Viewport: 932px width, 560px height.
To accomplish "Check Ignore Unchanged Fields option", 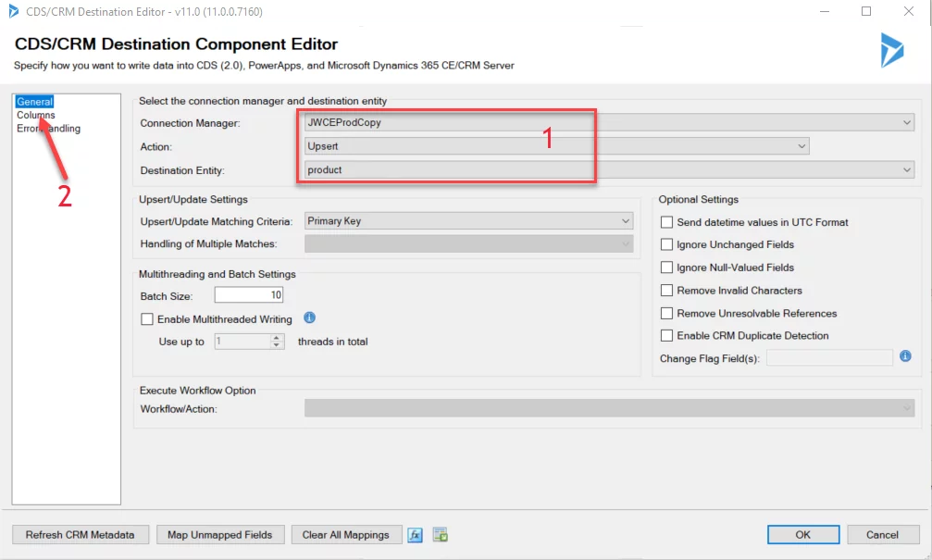I will tap(667, 244).
